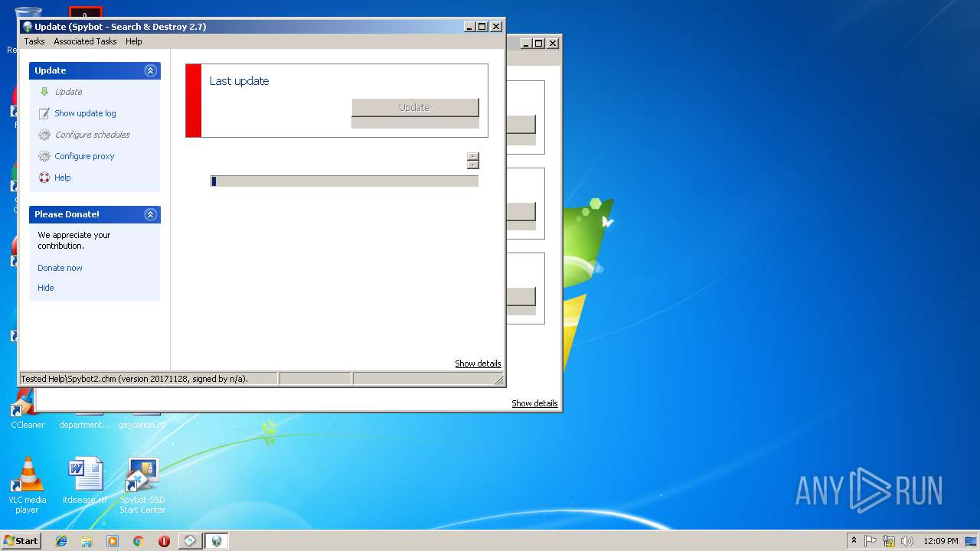Open Action Center flag tray icon
980x551 pixels.
[871, 541]
